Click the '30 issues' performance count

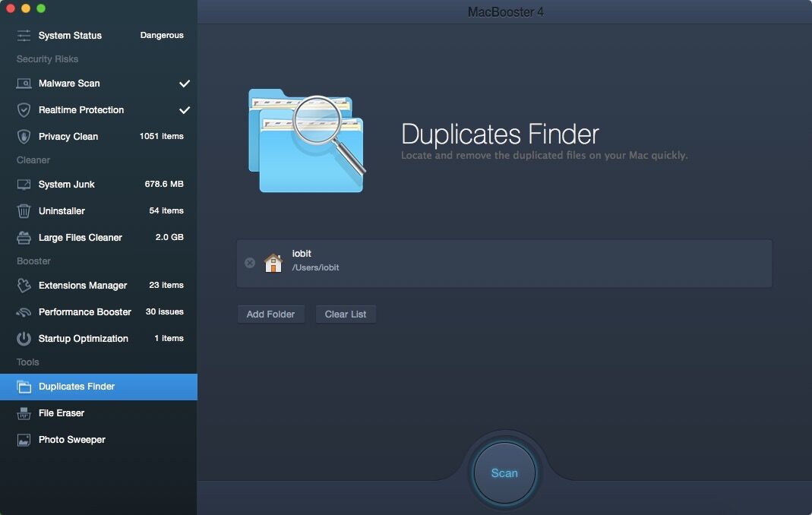(x=165, y=312)
